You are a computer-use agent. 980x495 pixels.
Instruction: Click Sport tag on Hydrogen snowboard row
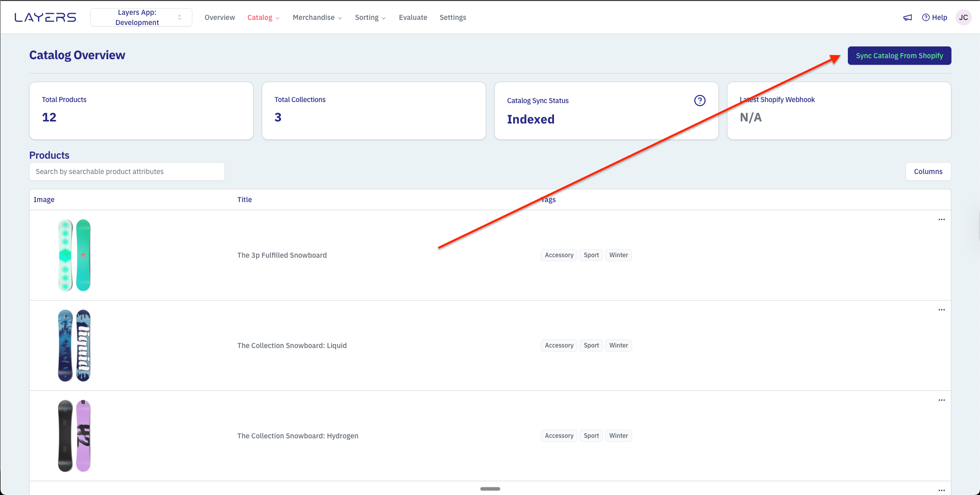591,436
